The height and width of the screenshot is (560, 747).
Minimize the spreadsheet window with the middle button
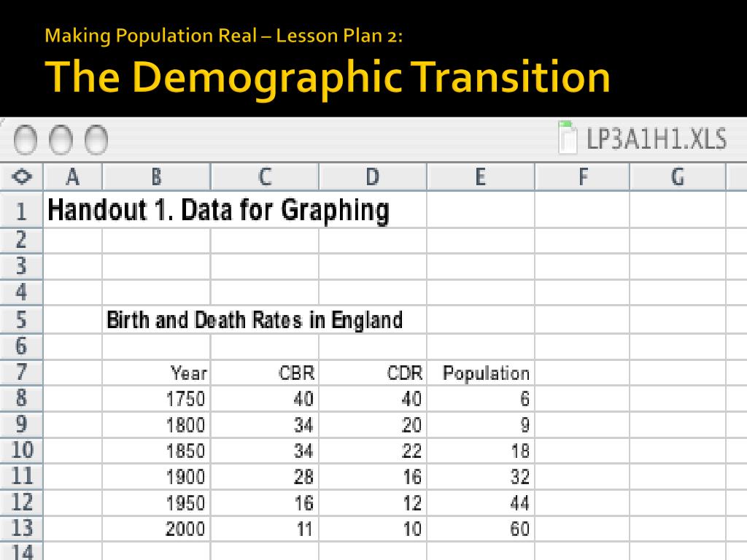pos(61,140)
